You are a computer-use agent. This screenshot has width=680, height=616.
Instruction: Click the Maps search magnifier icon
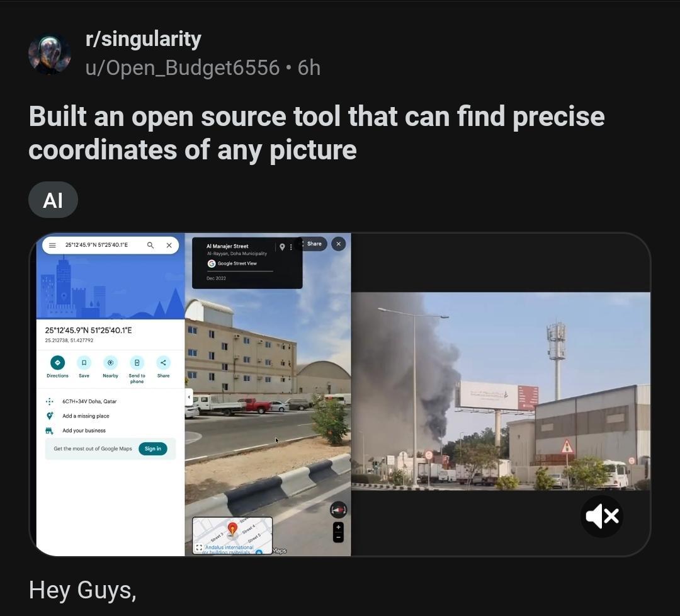click(x=150, y=245)
